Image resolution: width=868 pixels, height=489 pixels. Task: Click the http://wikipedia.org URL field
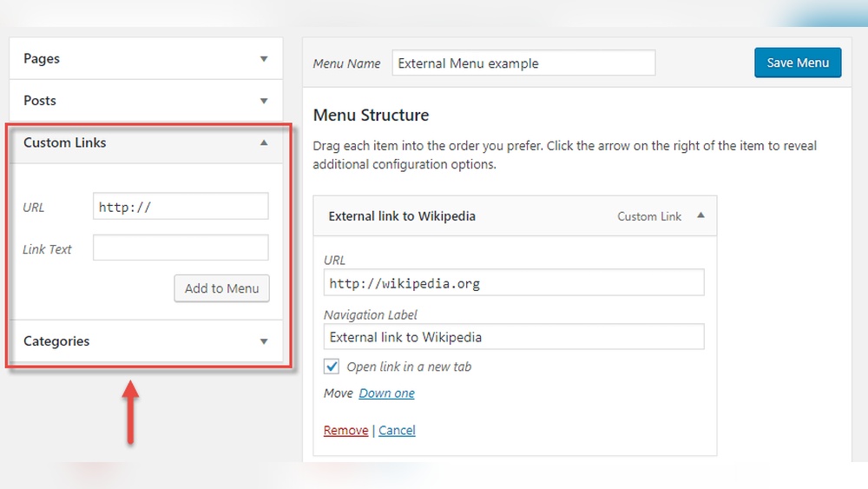tap(514, 283)
